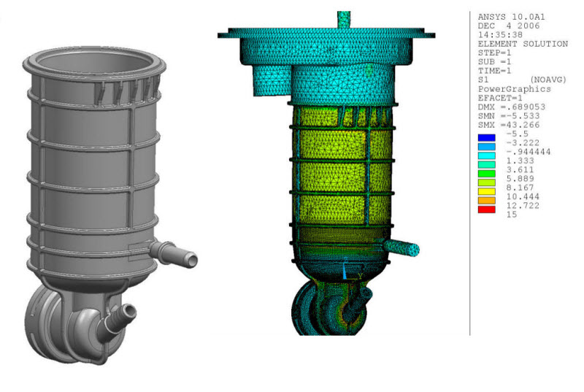Click the yellow legend color swatch

click(x=486, y=191)
